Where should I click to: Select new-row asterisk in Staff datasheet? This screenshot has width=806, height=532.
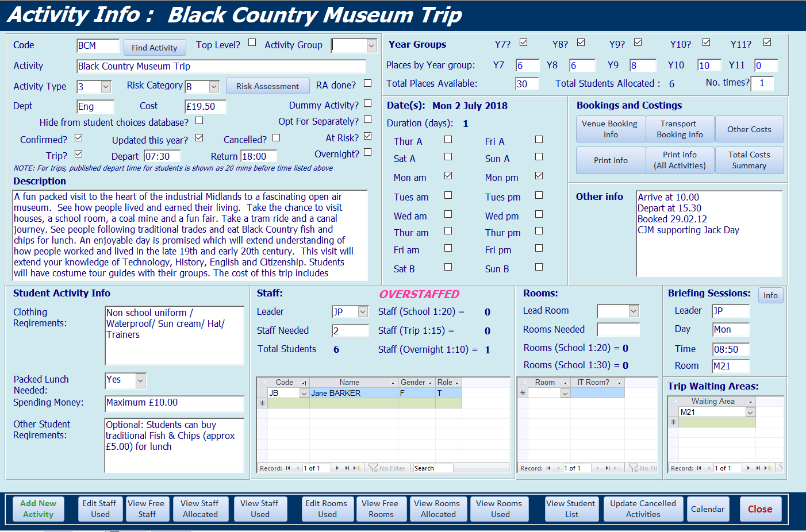click(262, 403)
